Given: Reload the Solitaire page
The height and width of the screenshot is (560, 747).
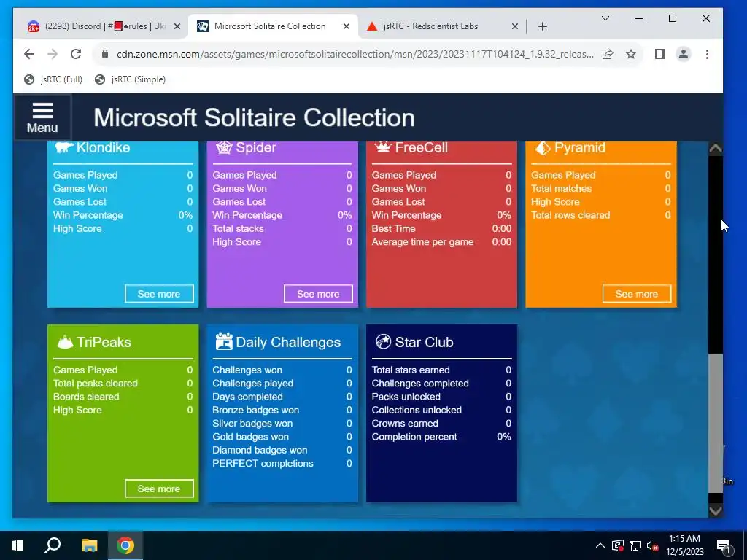Looking at the screenshot, I should pos(76,54).
